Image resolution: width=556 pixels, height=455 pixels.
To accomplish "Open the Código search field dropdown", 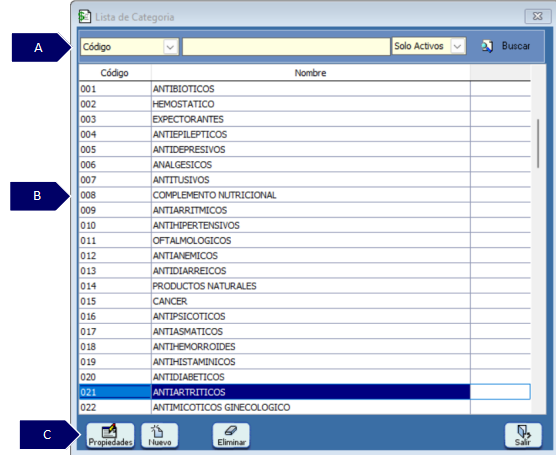I will (170, 47).
